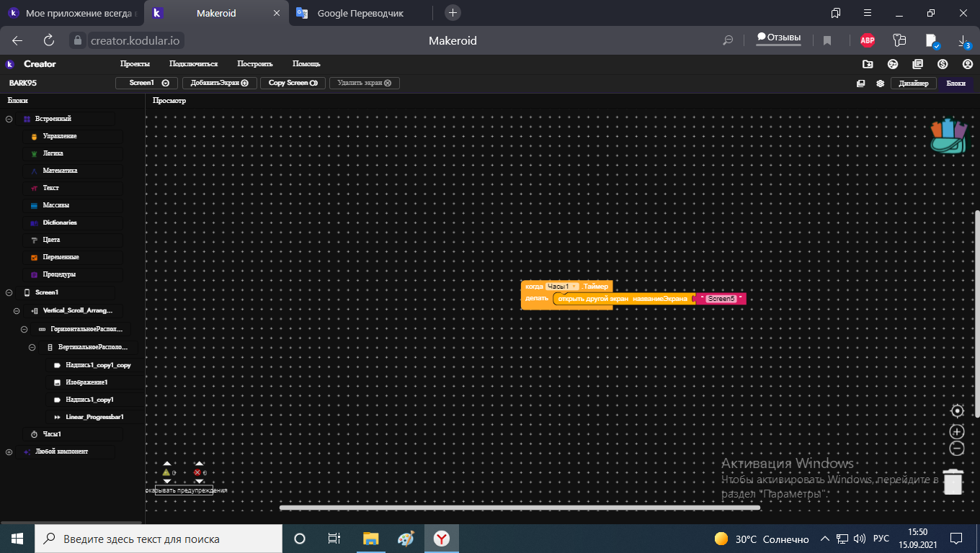Open the folder icon in Creator header

tap(868, 64)
